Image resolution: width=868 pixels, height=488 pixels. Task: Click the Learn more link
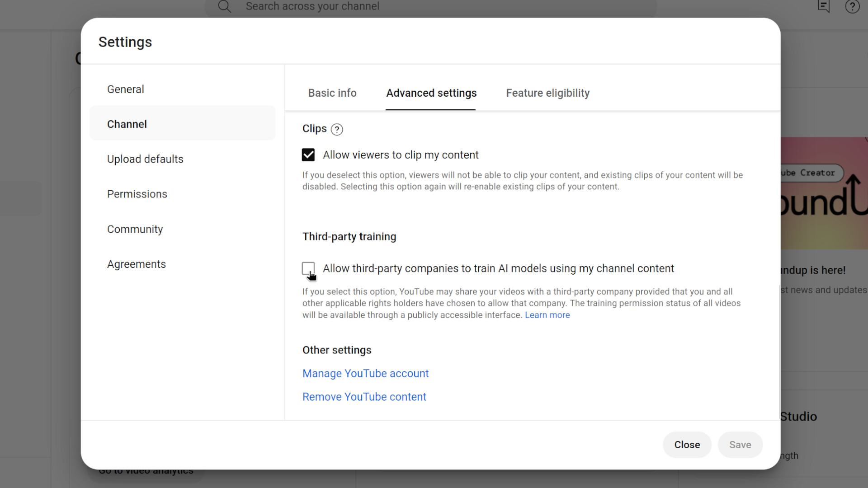(547, 315)
